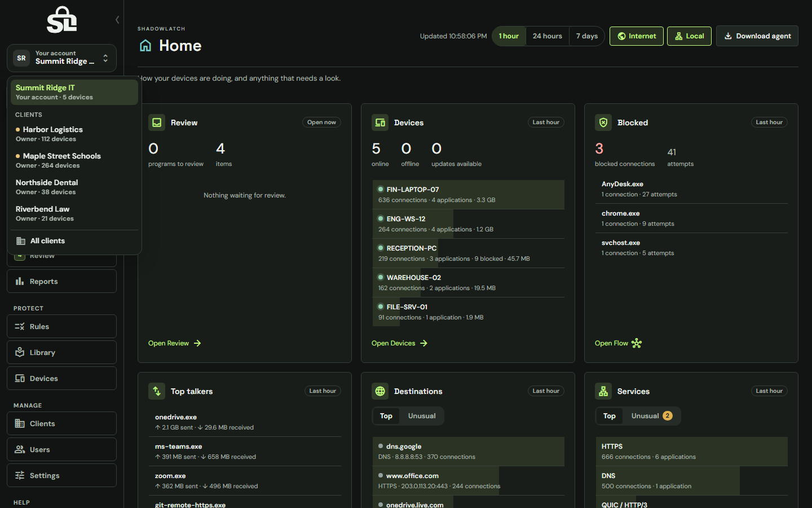Select the 24 hours time range
812x508 pixels.
coord(547,36)
